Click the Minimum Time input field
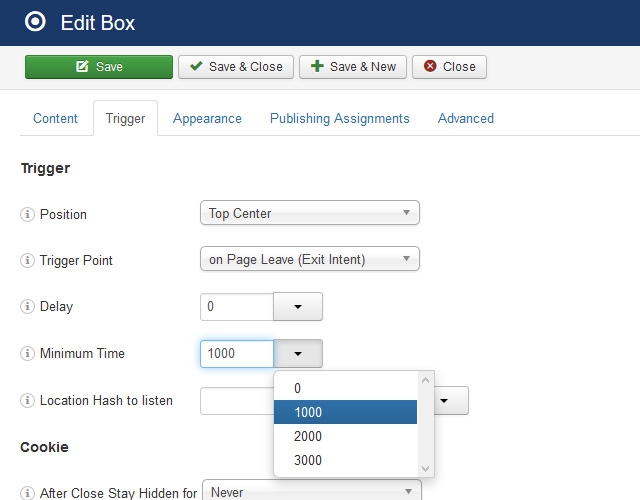640x500 pixels. 237,353
